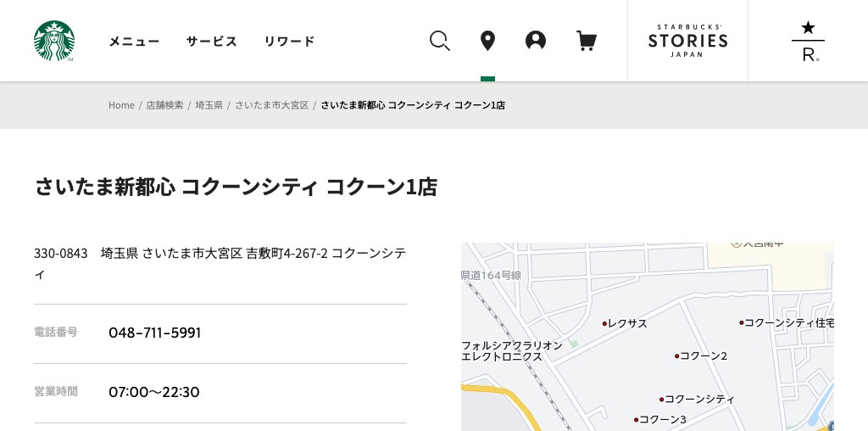Click the 県道164号線 road label on map
This screenshot has width=868, height=431.
point(491,276)
